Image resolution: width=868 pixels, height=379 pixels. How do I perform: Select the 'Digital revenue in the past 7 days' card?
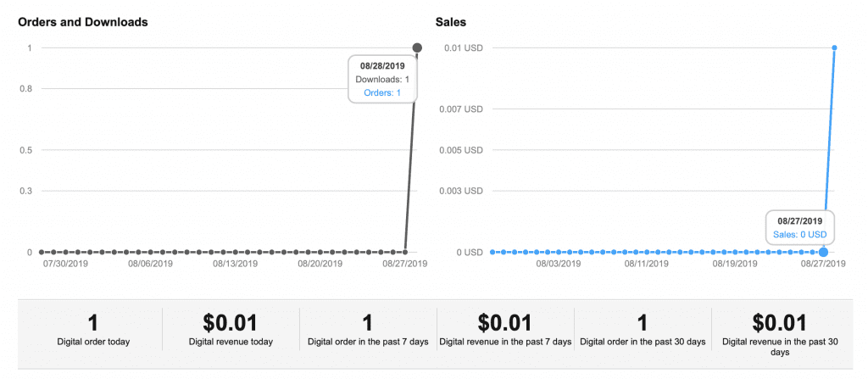click(x=504, y=331)
